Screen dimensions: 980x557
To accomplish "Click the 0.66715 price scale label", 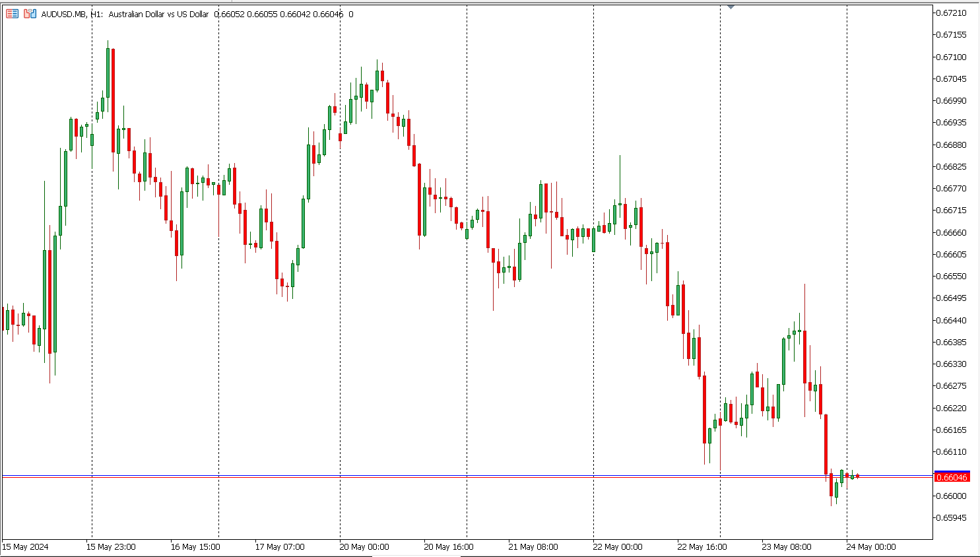I will (952, 211).
